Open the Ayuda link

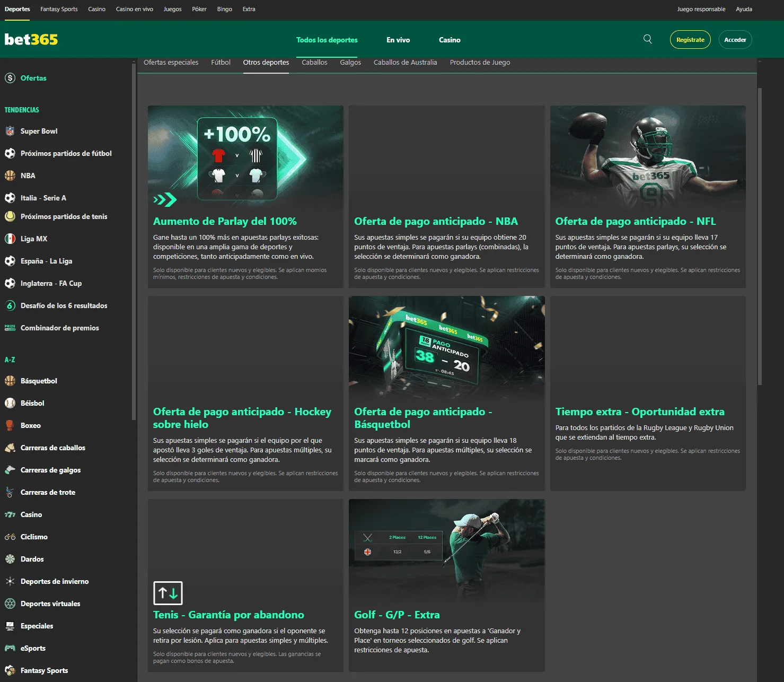[x=744, y=9]
